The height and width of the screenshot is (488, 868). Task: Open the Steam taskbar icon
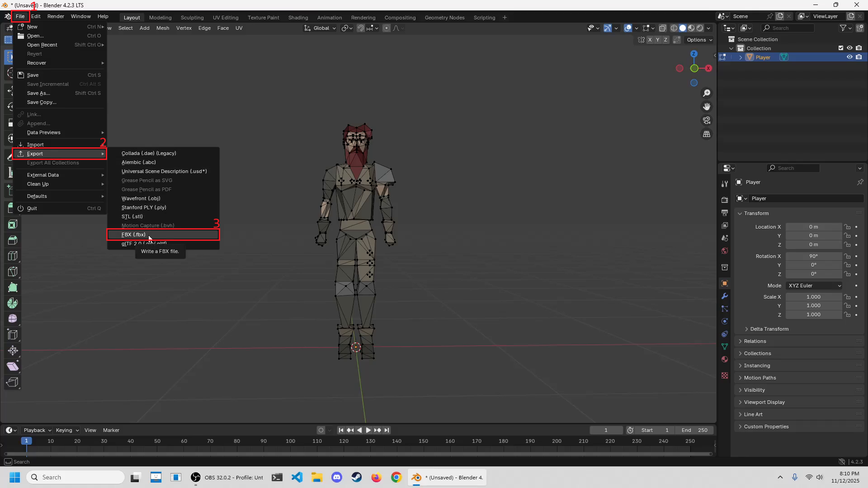(357, 477)
